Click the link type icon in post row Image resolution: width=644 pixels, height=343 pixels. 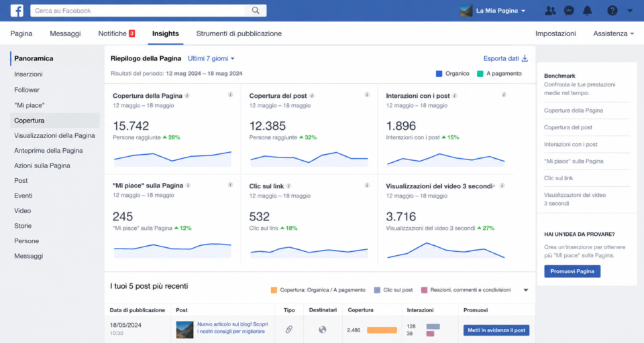(289, 330)
